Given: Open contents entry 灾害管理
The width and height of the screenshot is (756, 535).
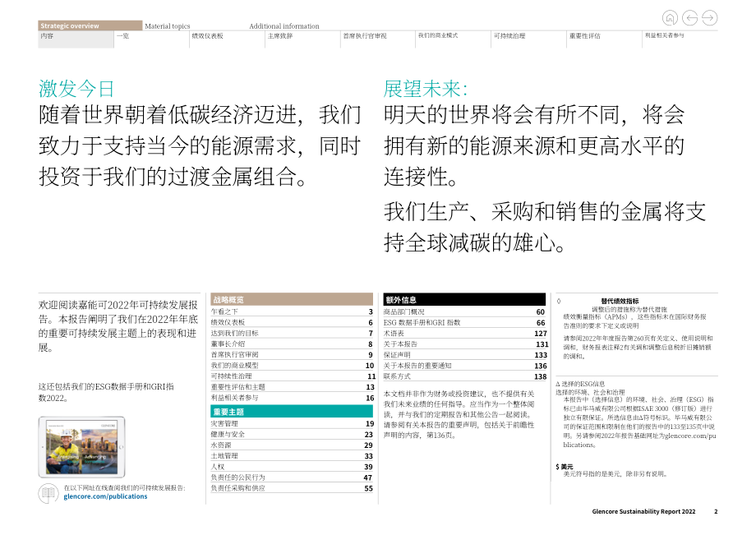Looking at the screenshot, I should point(292,423).
